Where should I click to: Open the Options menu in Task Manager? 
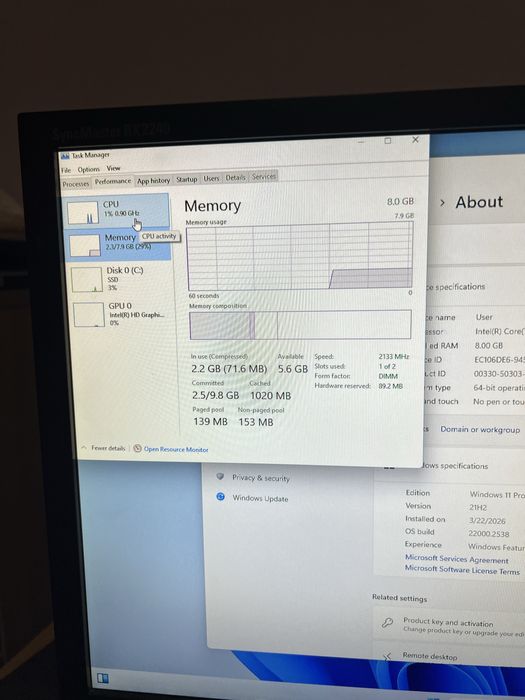click(x=88, y=169)
